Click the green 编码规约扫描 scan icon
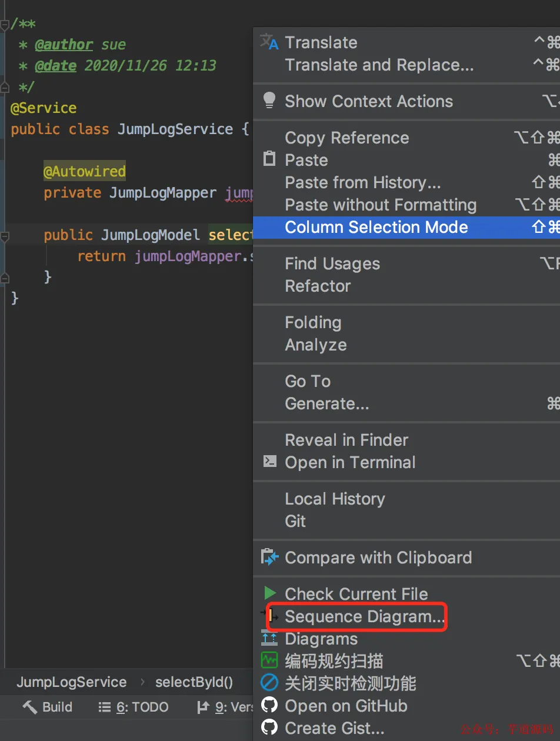Viewport: 560px width, 741px height. click(269, 660)
